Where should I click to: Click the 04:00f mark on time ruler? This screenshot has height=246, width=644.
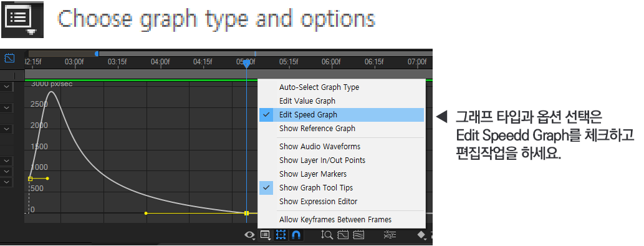(x=160, y=62)
